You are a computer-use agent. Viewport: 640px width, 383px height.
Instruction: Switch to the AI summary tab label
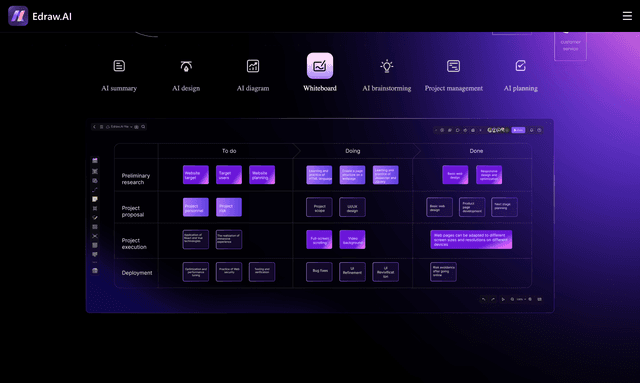click(119, 88)
